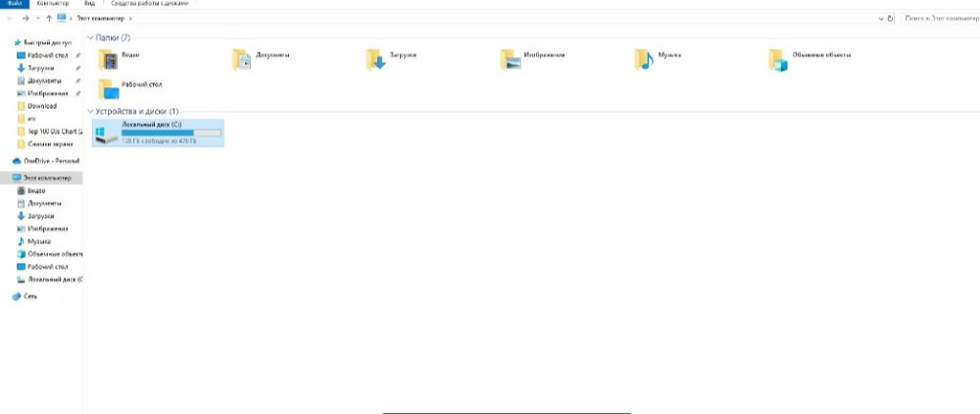Click the Изображения folder in main pane
The image size is (980, 414).
[x=510, y=60]
